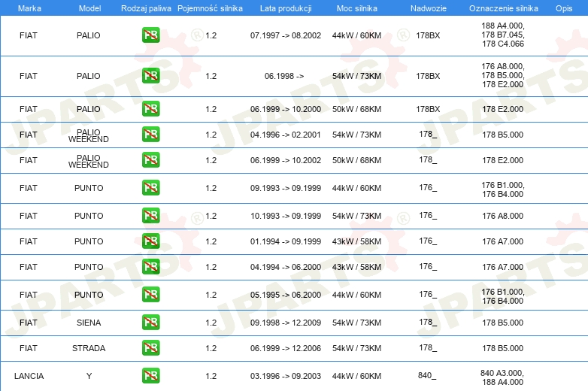Select the petrol icon in the Siena row
The width and height of the screenshot is (588, 391).
coord(150,323)
